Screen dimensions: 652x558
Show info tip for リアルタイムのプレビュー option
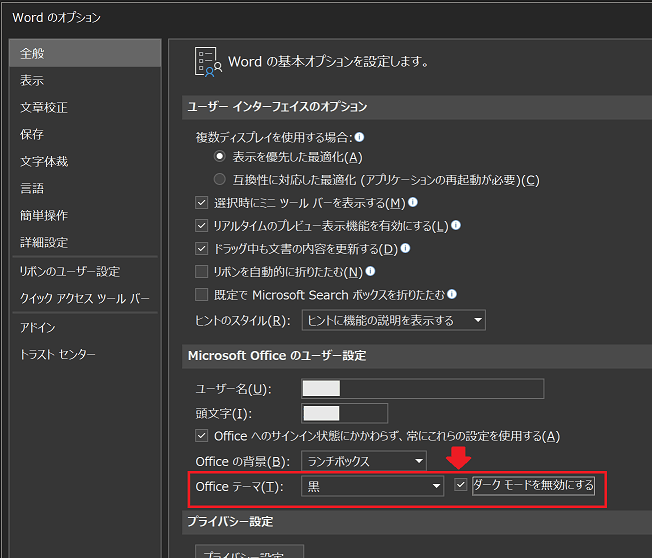pyautogui.click(x=456, y=225)
